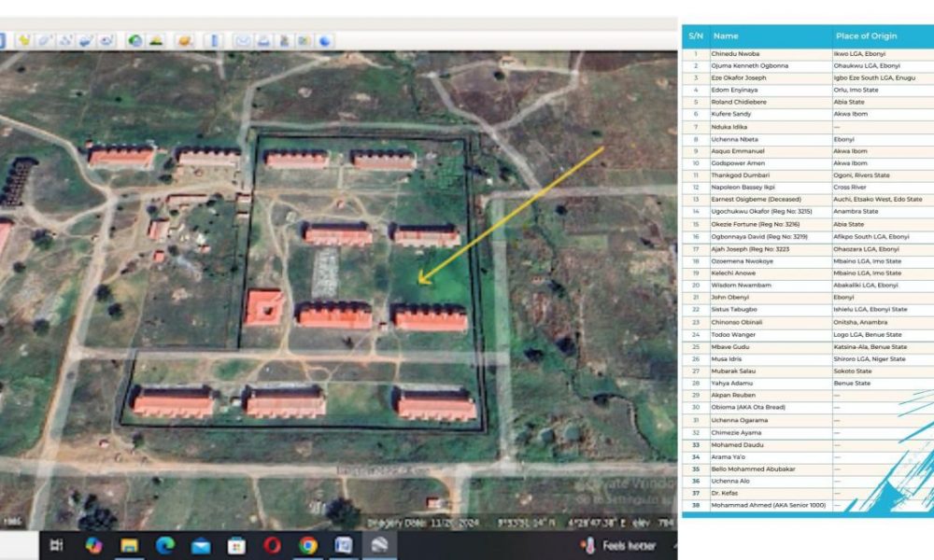Open Google Chrome from the taskbar

pos(308,545)
